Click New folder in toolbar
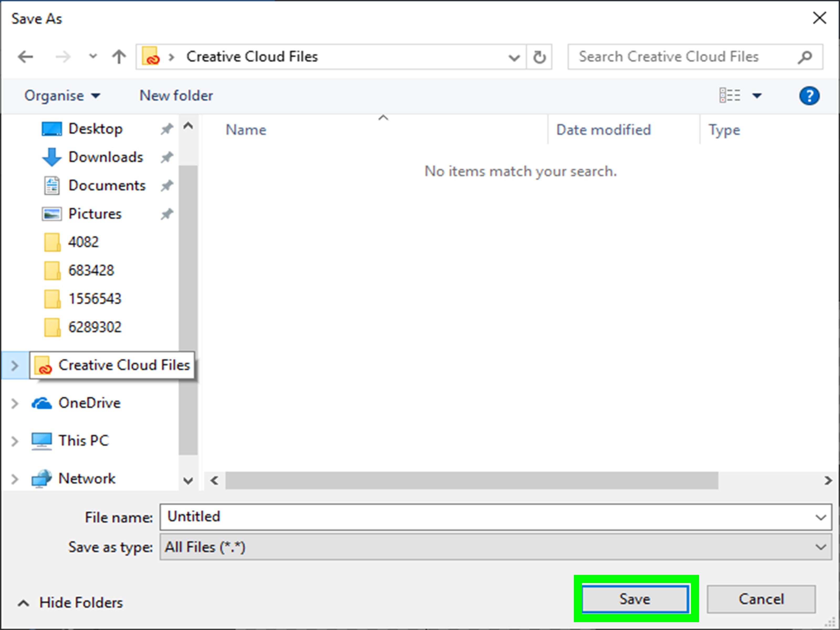 click(176, 96)
